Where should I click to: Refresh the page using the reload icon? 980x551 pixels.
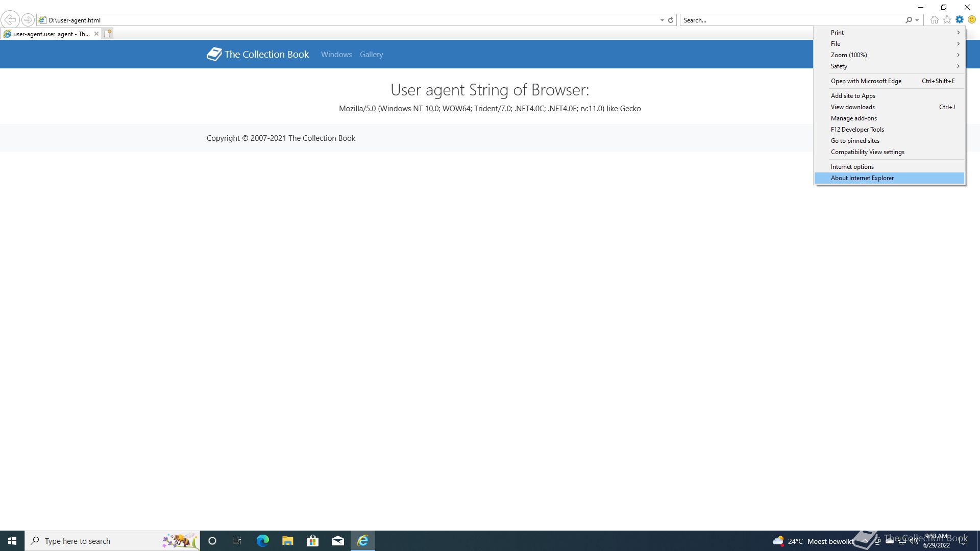pyautogui.click(x=671, y=20)
